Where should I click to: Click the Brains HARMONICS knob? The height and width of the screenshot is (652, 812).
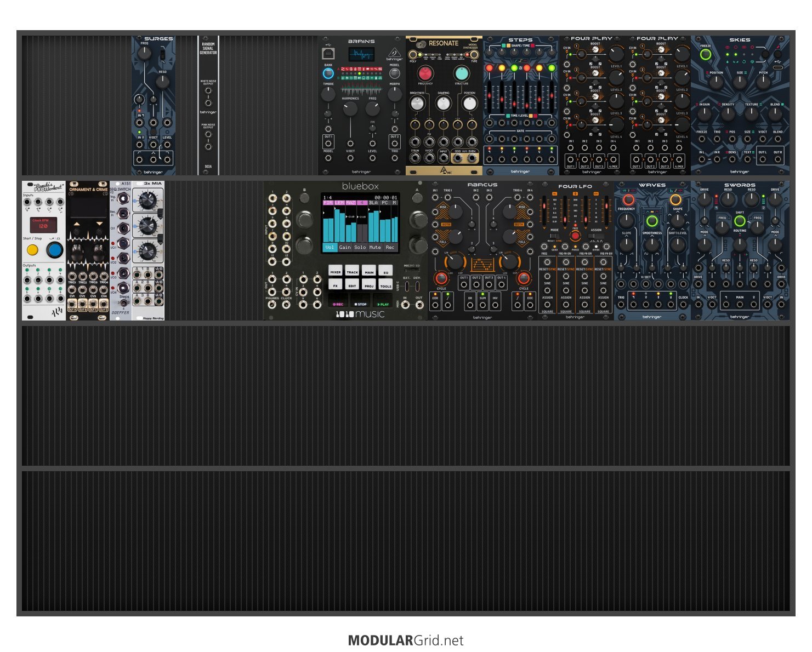click(350, 108)
